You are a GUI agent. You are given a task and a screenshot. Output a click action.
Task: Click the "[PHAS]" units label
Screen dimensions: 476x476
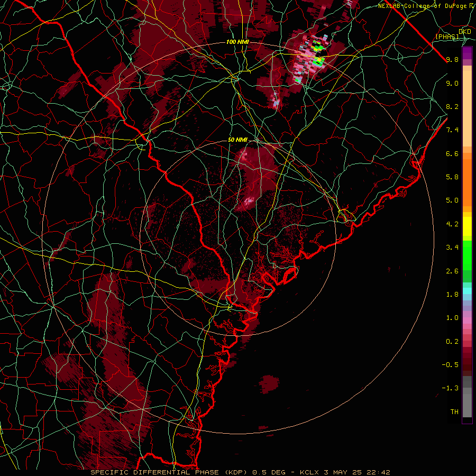point(447,36)
